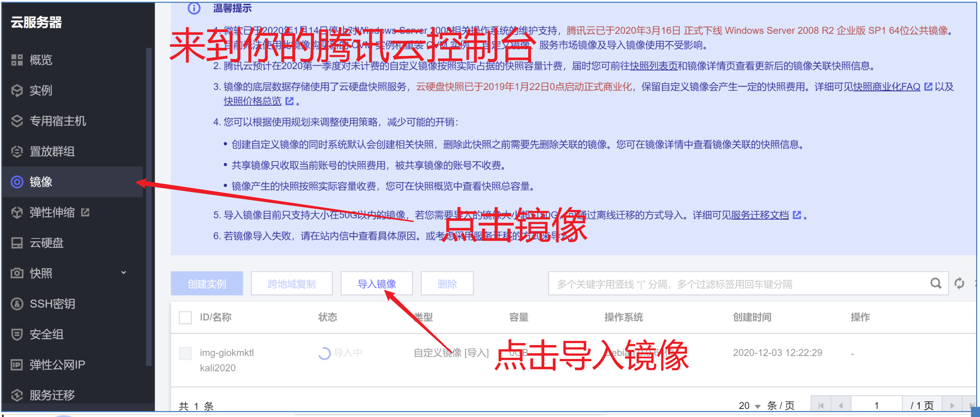The width and height of the screenshot is (980, 417).
Task: Click the 概览 overview grid icon
Action: 17,60
